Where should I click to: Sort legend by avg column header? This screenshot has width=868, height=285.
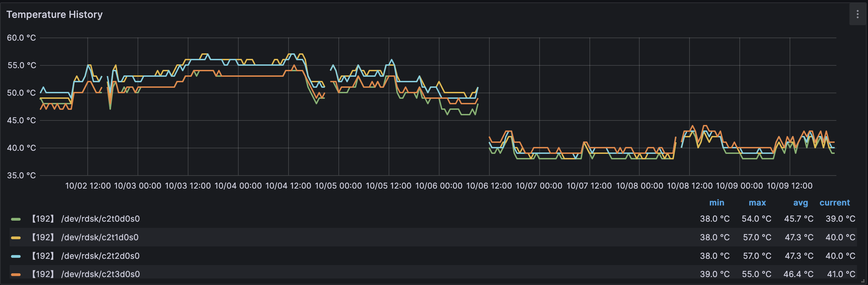pyautogui.click(x=800, y=203)
